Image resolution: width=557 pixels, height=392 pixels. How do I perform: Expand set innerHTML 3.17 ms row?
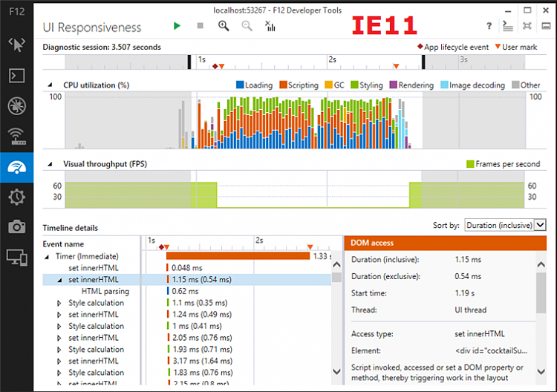pyautogui.click(x=59, y=362)
